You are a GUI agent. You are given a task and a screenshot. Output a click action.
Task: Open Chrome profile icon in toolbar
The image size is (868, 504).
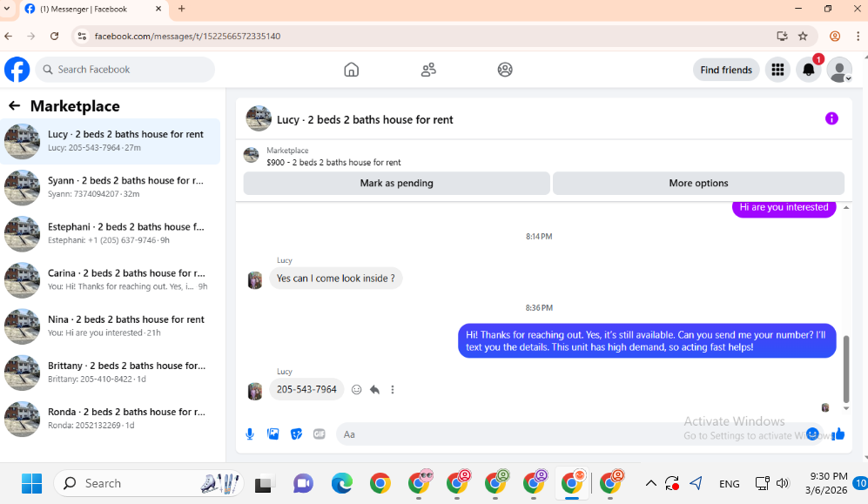click(835, 36)
